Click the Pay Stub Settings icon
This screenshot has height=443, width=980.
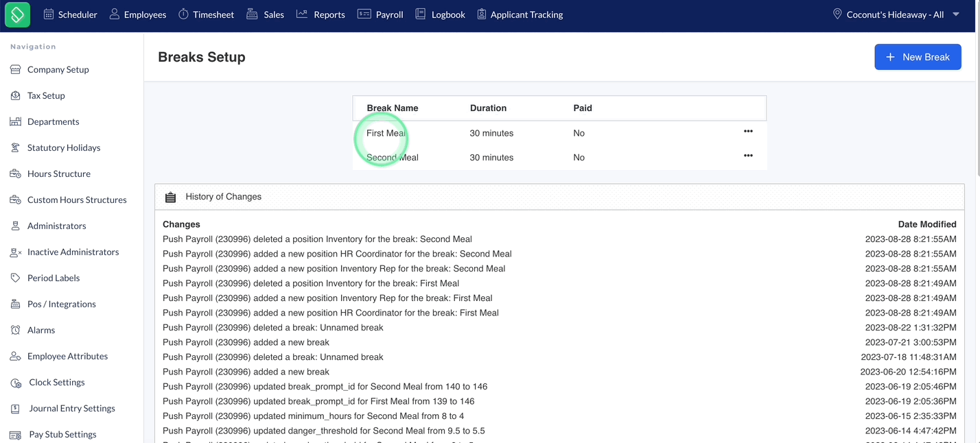click(15, 435)
